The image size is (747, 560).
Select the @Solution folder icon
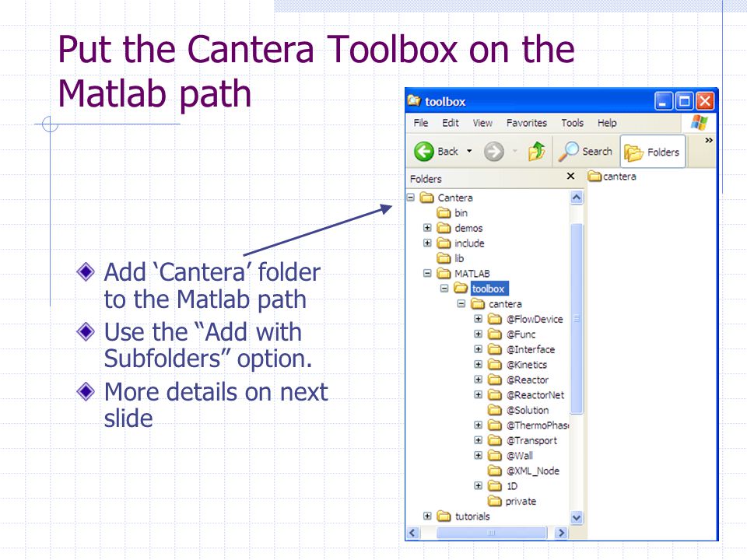pyautogui.click(x=495, y=410)
